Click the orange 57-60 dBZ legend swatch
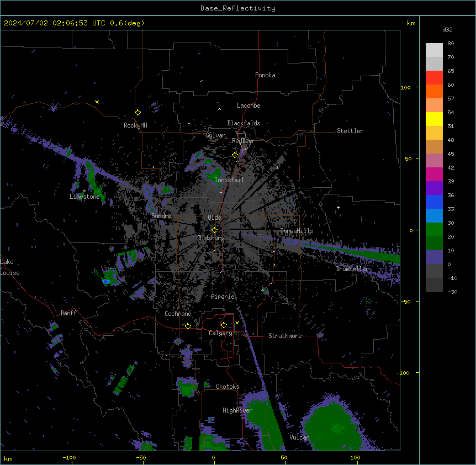Screen dimensions: 476x465 point(434,91)
